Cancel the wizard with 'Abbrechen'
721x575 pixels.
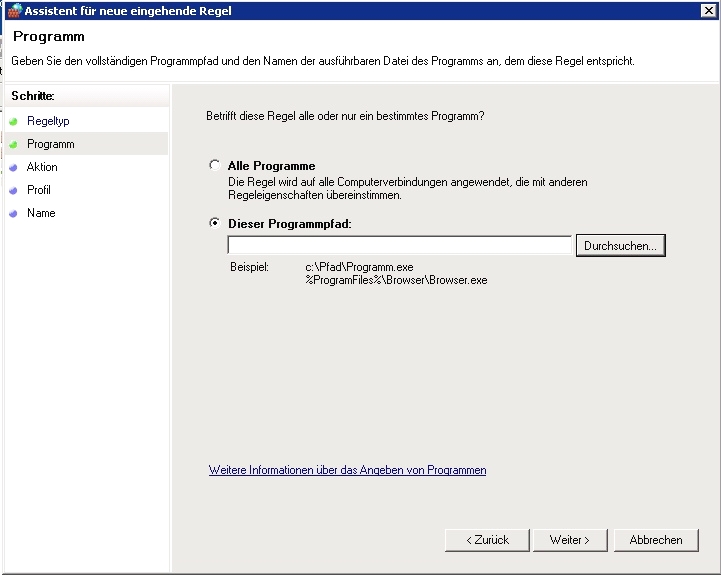pyautogui.click(x=656, y=540)
